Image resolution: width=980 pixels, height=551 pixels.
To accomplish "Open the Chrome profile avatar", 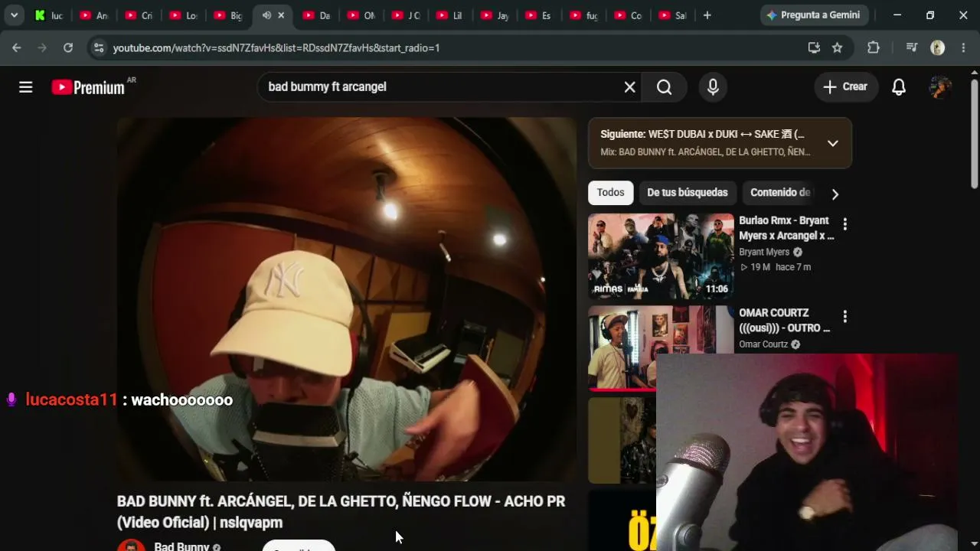I will click(937, 47).
